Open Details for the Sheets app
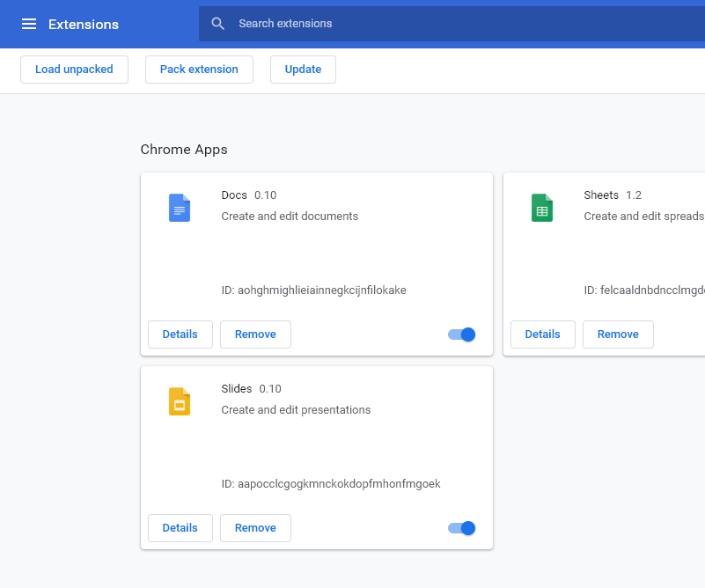705x588 pixels. (x=542, y=334)
